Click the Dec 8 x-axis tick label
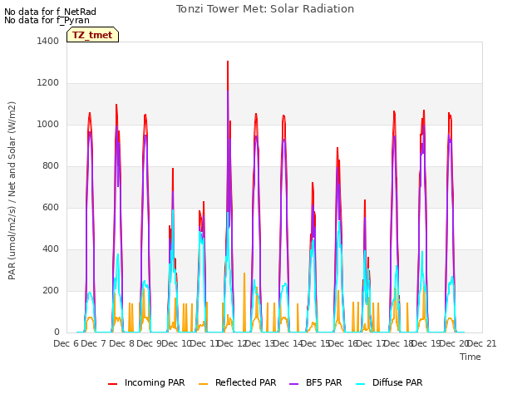Viewport: 532px width, 399px height. click(x=122, y=343)
